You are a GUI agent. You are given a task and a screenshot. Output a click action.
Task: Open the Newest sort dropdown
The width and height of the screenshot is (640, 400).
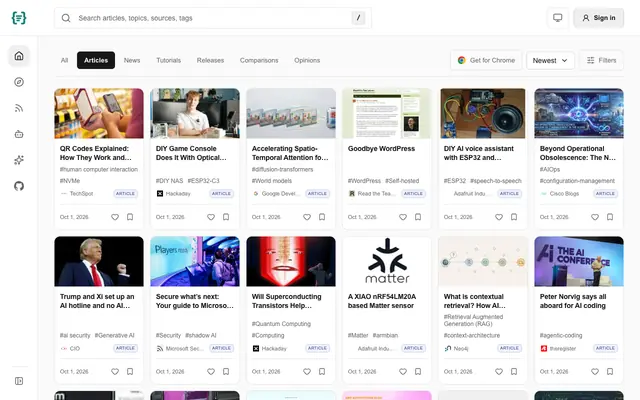point(550,60)
